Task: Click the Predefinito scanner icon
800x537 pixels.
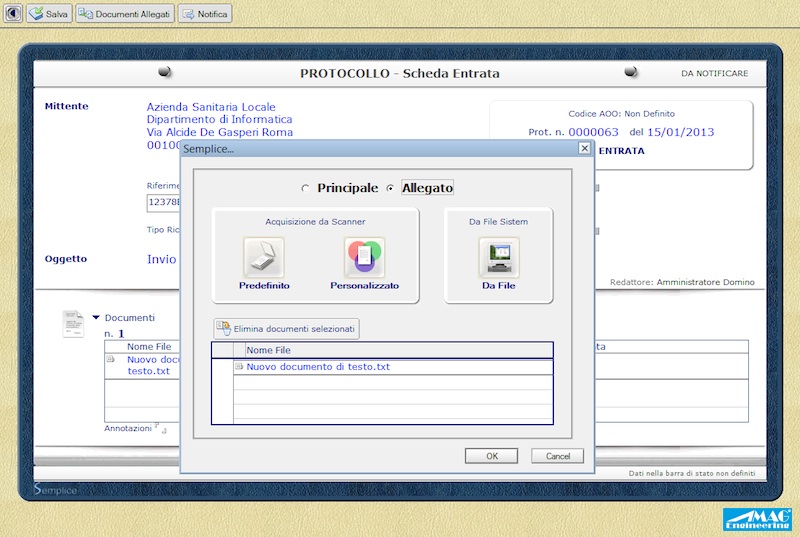Action: (264, 258)
